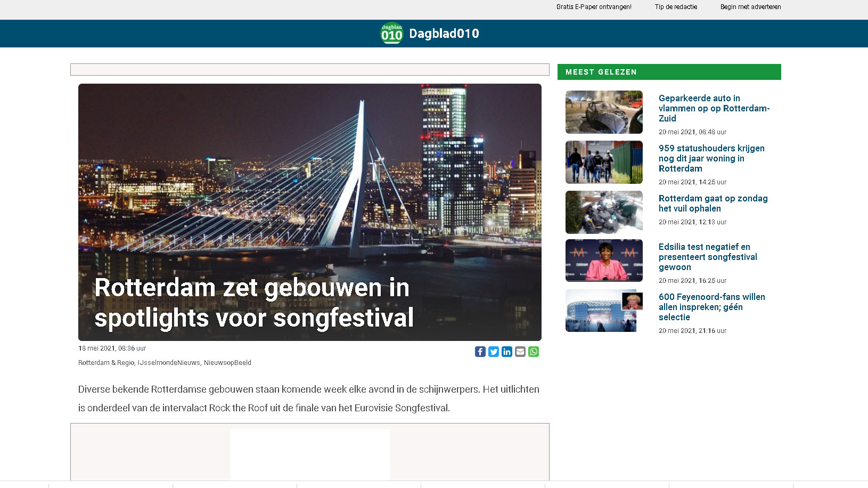Click the statushouders walking people thumbnail
The width and height of the screenshot is (868, 488).
(x=604, y=162)
